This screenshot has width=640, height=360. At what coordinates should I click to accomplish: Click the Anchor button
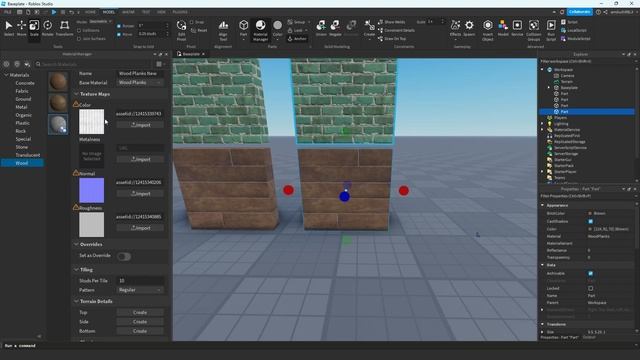point(297,39)
